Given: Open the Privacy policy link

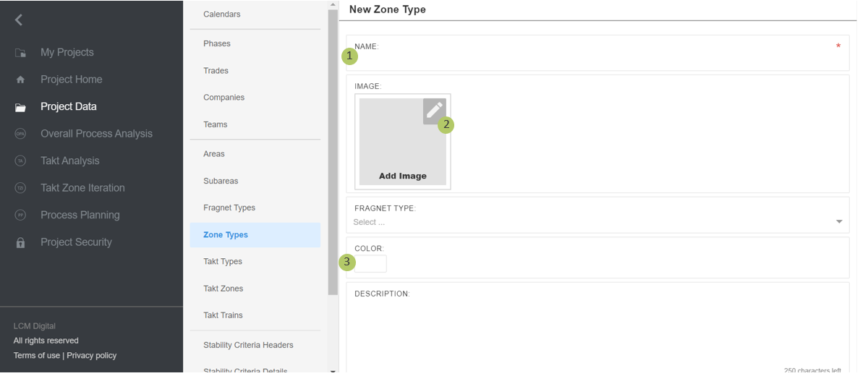Looking at the screenshot, I should 92,356.
